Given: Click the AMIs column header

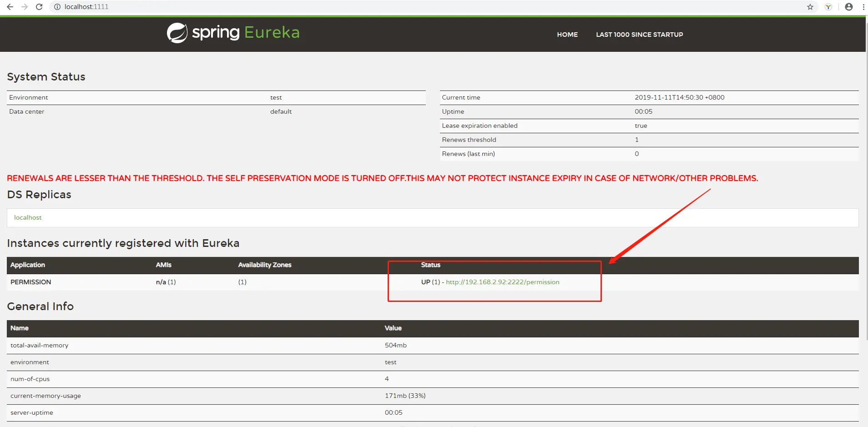Looking at the screenshot, I should pos(164,265).
